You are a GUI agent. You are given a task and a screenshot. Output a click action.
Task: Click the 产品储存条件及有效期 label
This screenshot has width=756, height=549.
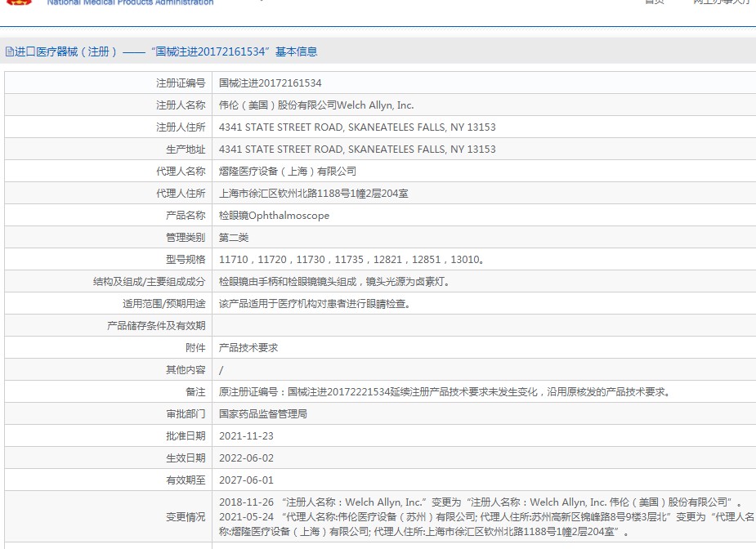point(156,326)
